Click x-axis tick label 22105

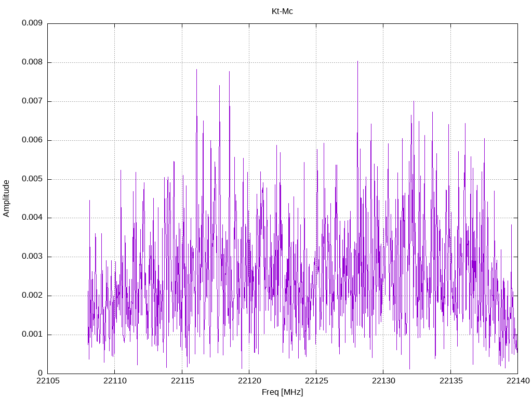pos(48,381)
